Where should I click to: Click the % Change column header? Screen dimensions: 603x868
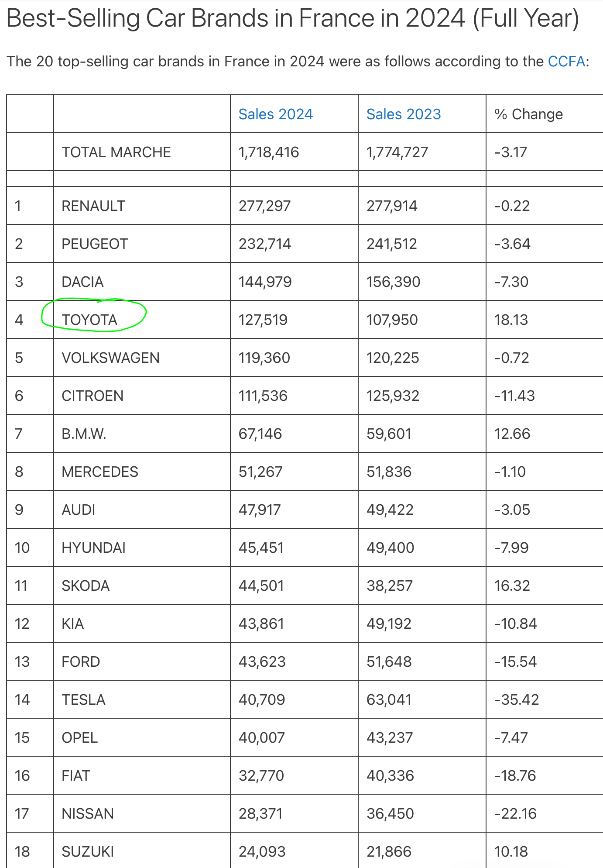click(528, 114)
